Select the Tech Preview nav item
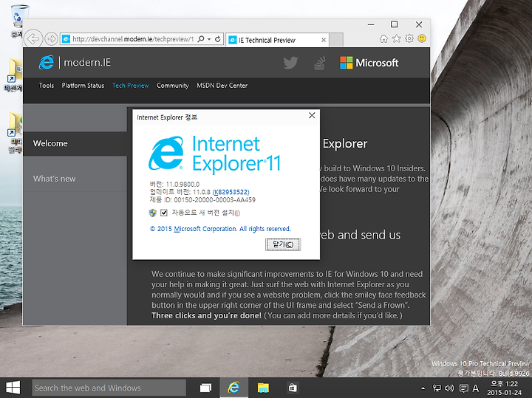 coord(130,86)
